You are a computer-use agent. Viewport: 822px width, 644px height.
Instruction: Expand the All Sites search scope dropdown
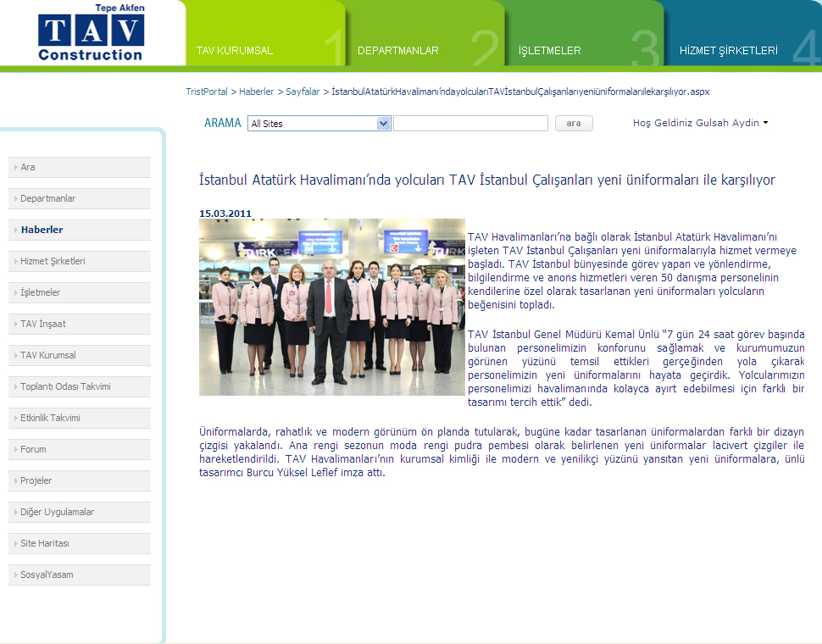click(319, 124)
